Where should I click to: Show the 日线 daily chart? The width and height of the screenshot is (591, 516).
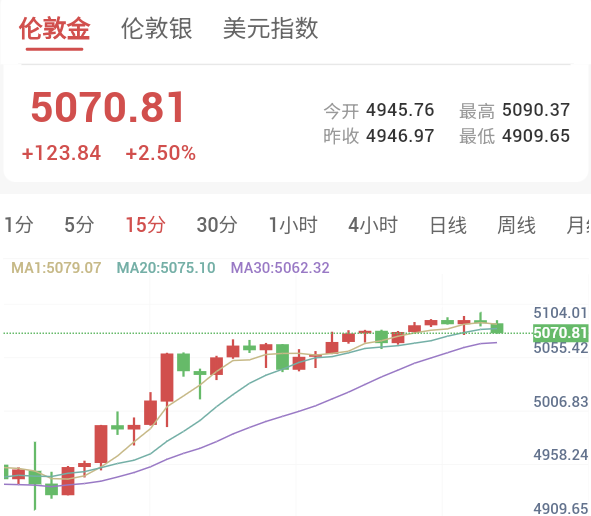coord(448,225)
